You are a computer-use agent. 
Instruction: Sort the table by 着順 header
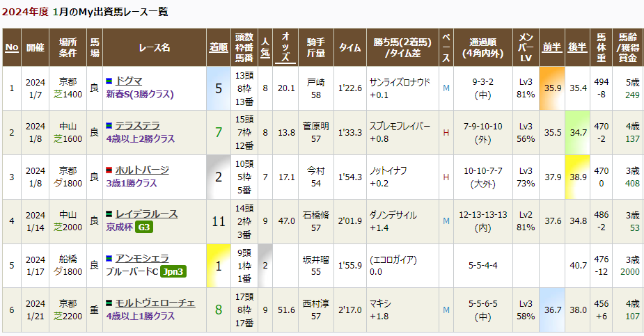(x=219, y=47)
